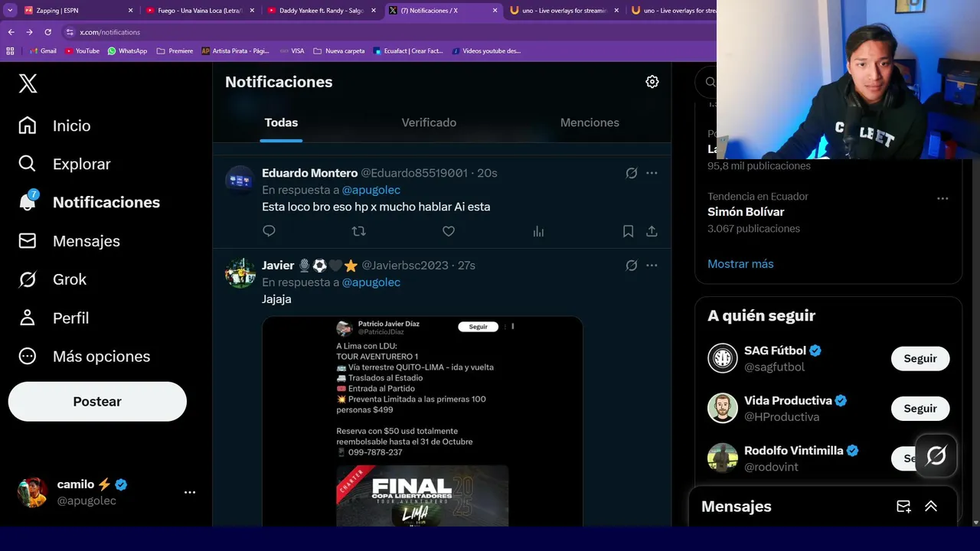Share Eduardo Montero's post
This screenshot has height=551, width=980.
point(652,231)
